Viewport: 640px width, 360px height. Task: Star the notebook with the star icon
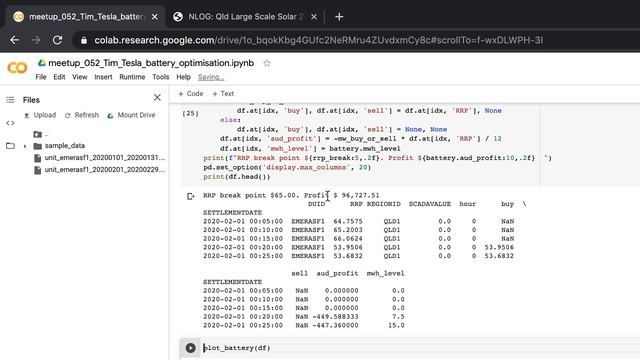pyautogui.click(x=267, y=63)
